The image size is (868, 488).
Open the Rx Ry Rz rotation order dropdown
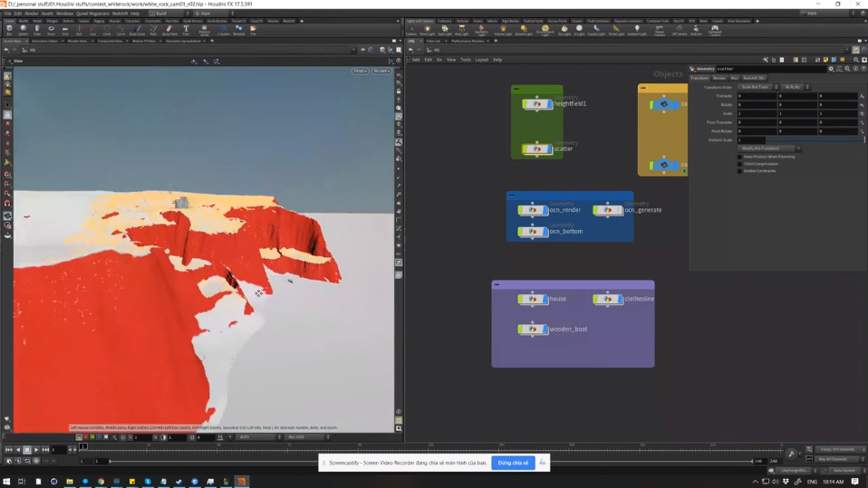(x=795, y=87)
